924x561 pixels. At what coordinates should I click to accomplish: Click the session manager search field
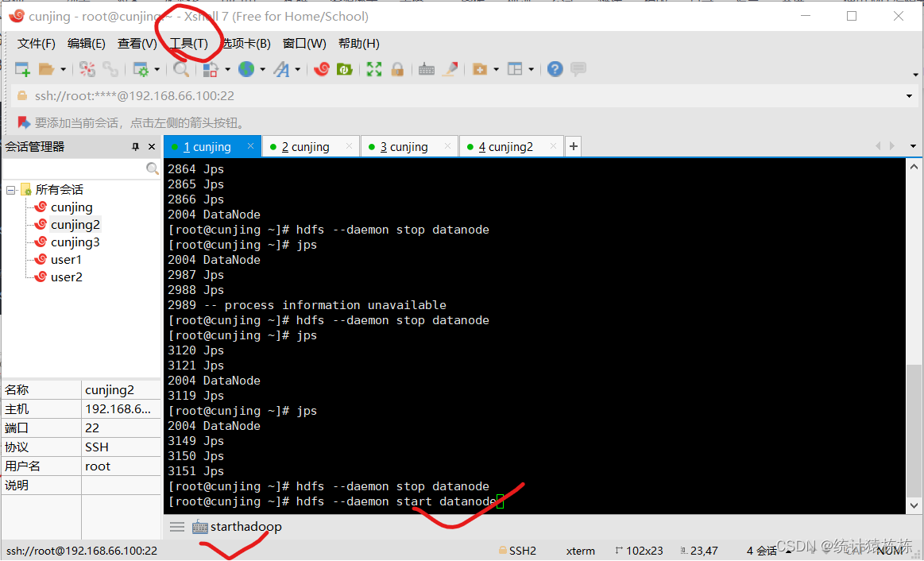click(74, 169)
